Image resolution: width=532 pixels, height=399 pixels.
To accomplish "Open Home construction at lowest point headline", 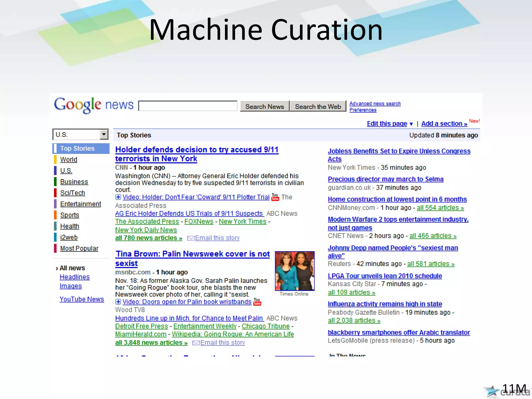I will (397, 199).
